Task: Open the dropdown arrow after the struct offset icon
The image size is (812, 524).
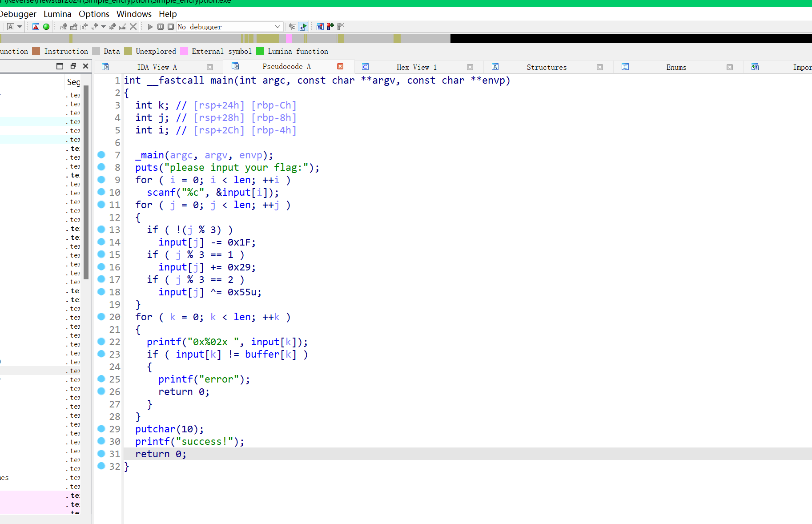Action: (103, 27)
